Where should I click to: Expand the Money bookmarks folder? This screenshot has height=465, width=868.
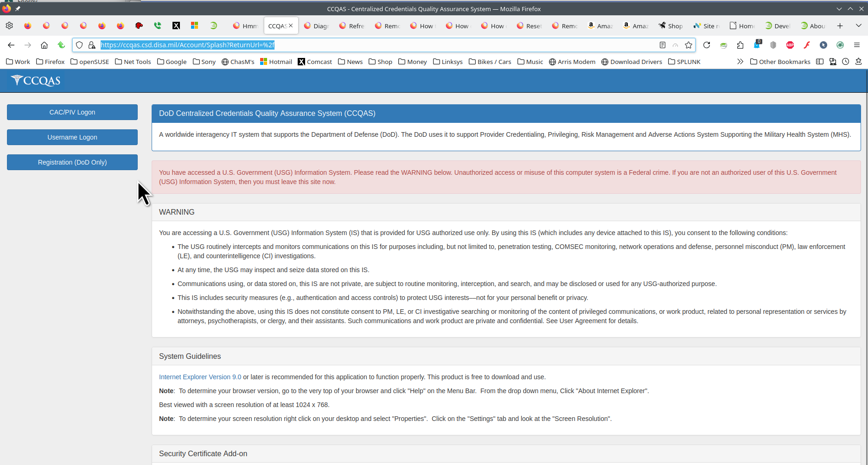(x=413, y=62)
